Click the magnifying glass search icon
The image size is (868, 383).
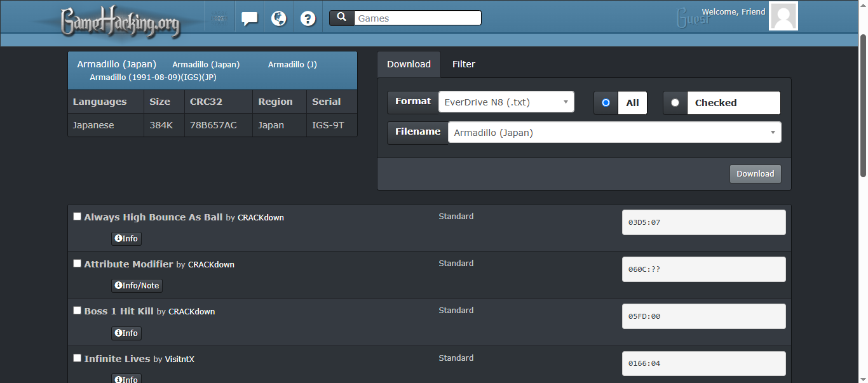tap(342, 17)
